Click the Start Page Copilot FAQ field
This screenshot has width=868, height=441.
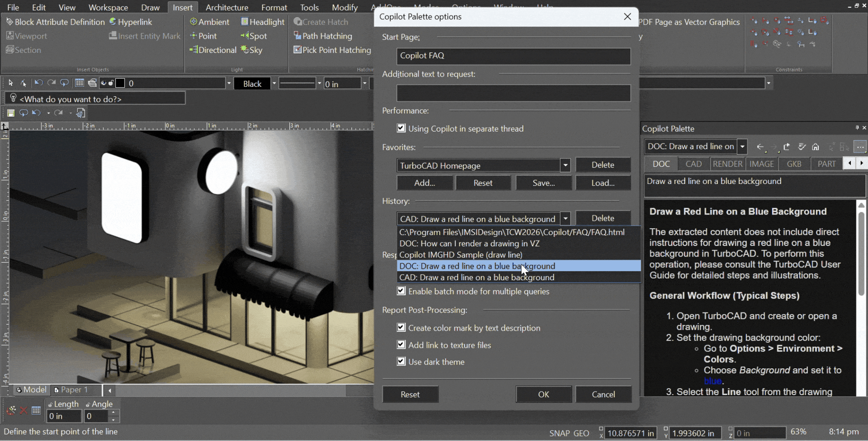pyautogui.click(x=514, y=56)
